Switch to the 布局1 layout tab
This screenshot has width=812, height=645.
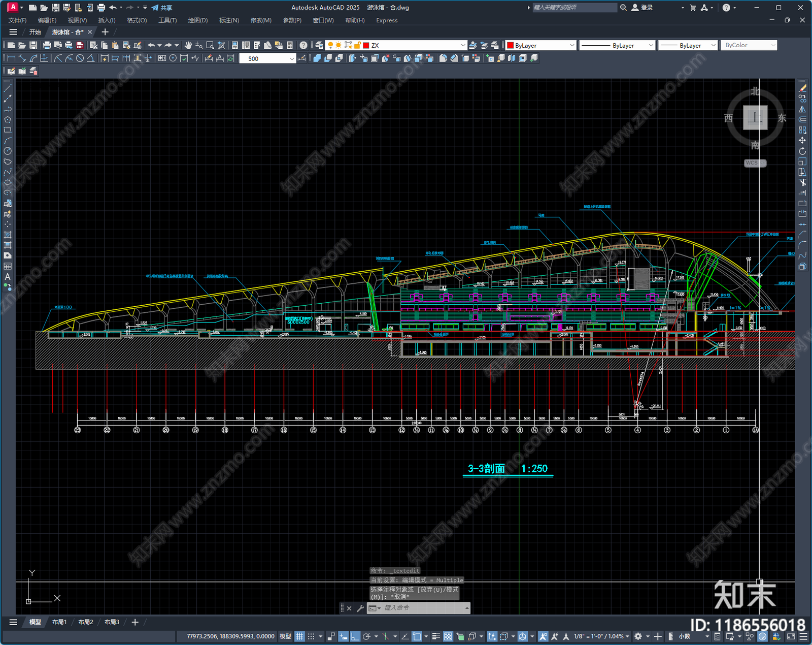(59, 622)
